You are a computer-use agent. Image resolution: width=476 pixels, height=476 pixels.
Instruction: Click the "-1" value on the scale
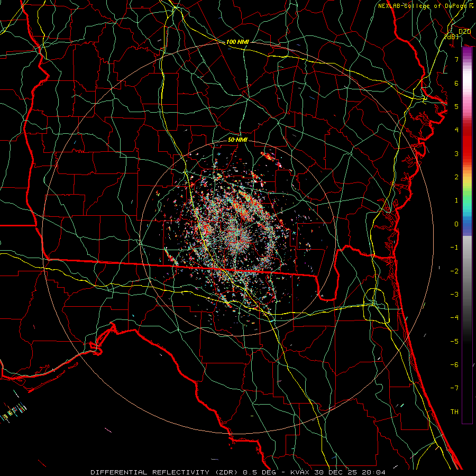[454, 248]
